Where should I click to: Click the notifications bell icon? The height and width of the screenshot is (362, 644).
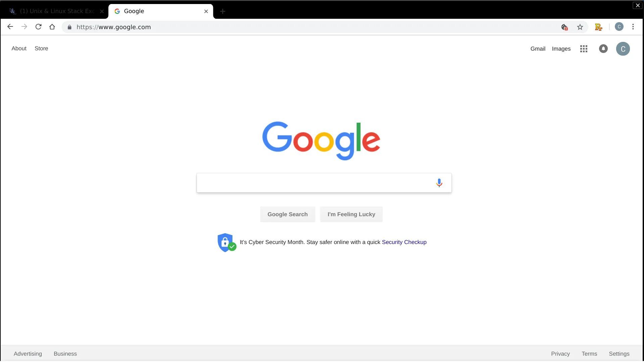point(603,49)
